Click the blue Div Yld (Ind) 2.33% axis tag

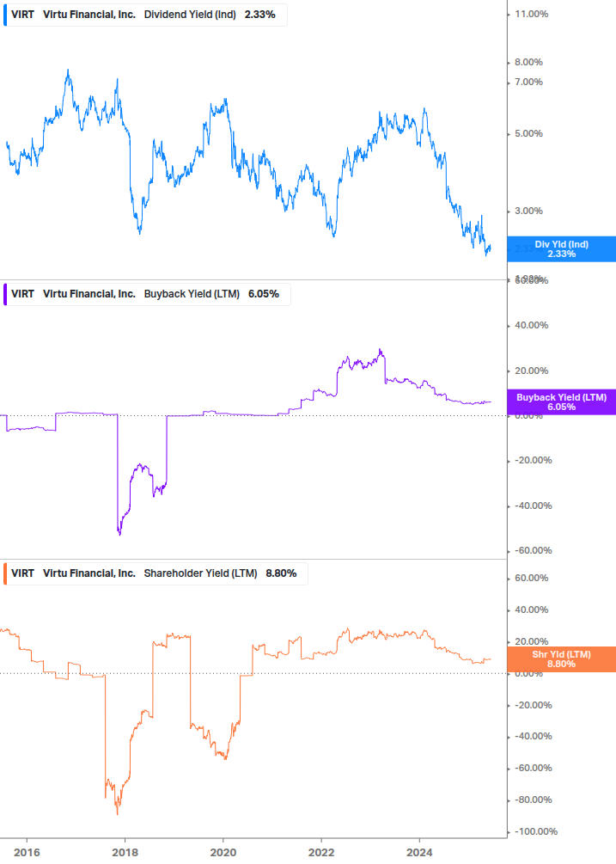pos(562,249)
